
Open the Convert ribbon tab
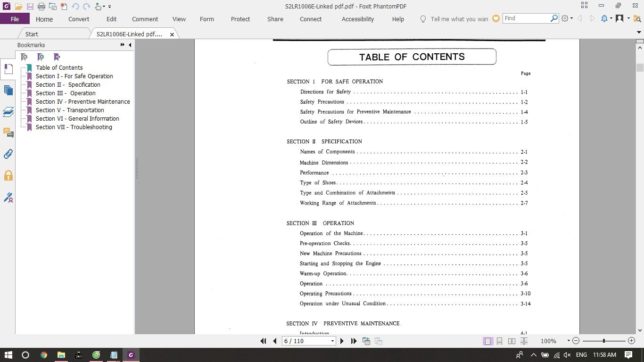point(78,19)
